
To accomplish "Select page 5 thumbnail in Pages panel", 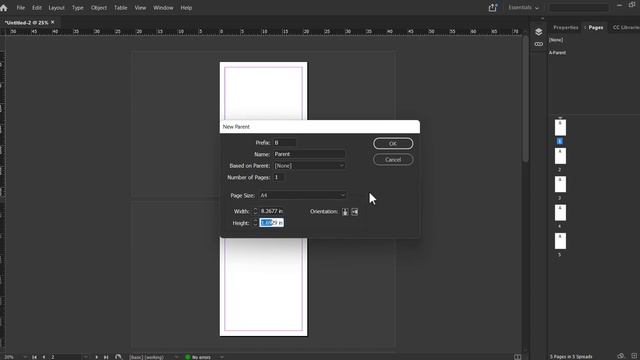I will (x=560, y=241).
